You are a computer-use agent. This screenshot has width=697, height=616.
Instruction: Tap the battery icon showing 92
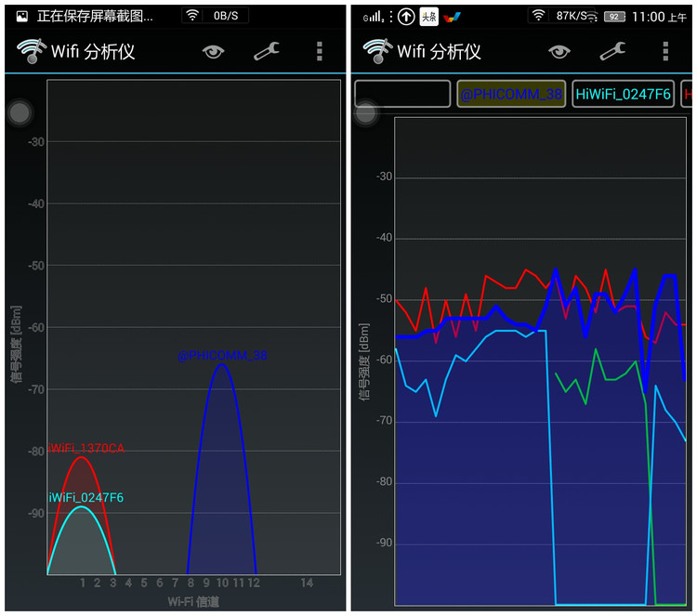615,17
